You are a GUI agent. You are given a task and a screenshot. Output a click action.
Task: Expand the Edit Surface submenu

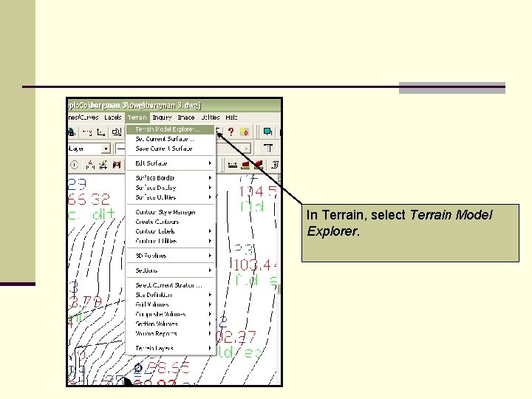pos(171,163)
